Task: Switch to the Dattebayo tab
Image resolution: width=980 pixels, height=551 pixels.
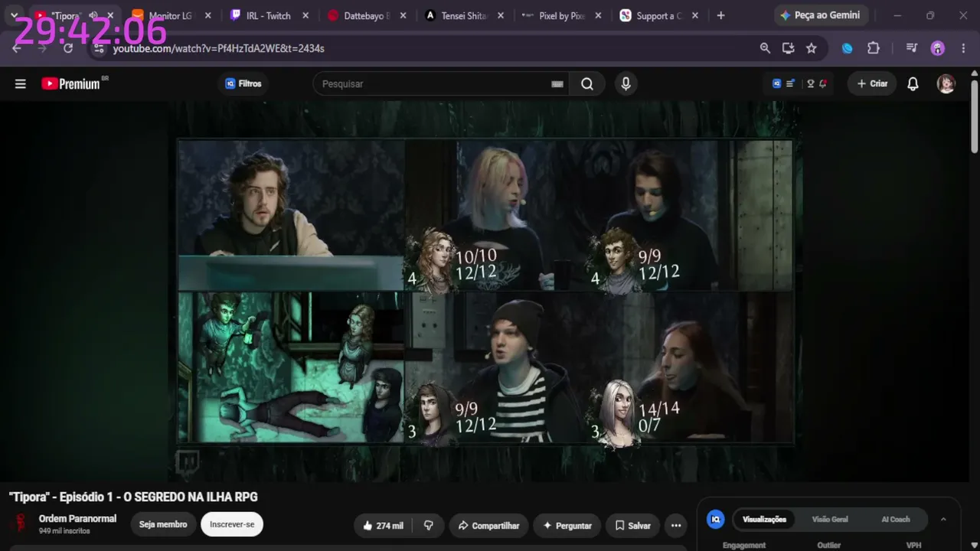Action: 366,15
